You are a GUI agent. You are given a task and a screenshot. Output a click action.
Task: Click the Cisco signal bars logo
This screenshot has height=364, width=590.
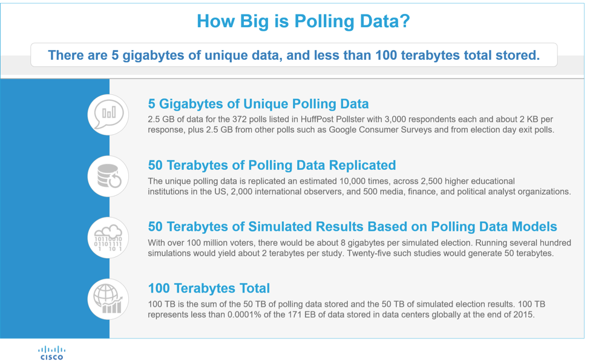click(51, 349)
